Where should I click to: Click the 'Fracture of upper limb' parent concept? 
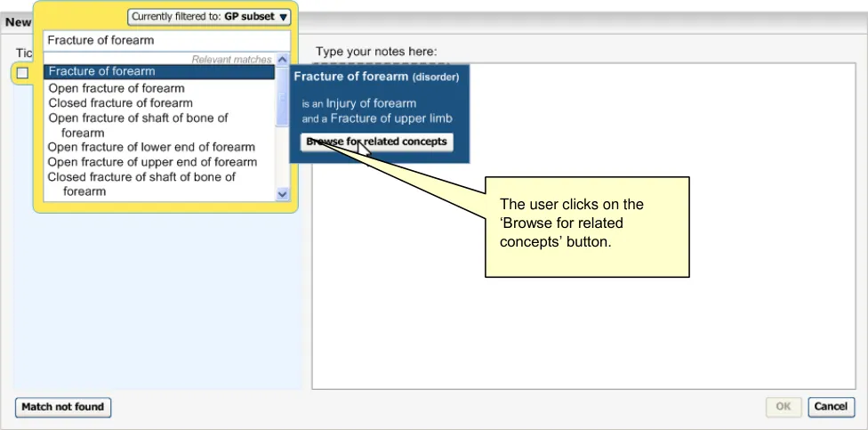[391, 118]
